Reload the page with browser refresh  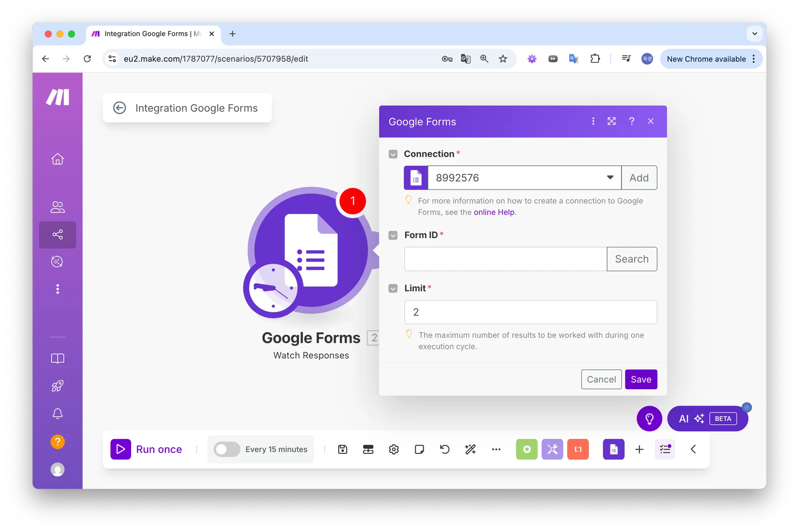(x=87, y=59)
